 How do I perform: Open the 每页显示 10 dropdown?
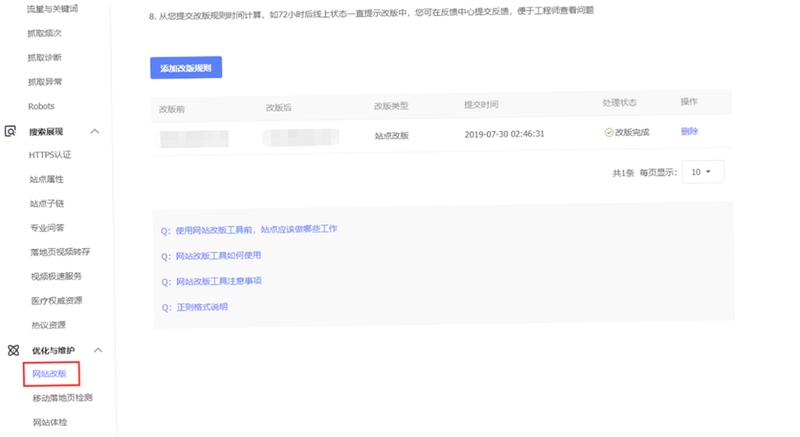click(703, 172)
